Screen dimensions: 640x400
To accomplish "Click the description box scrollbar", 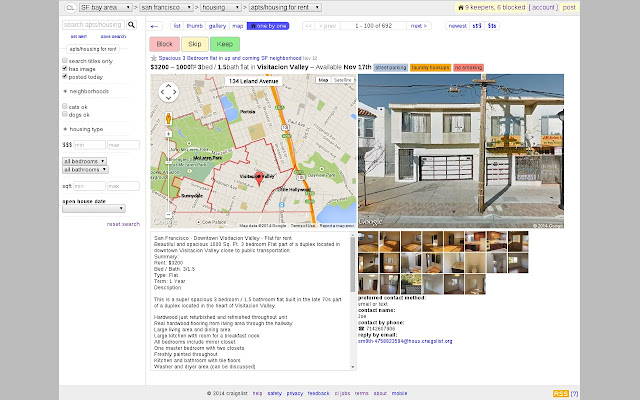I will (353, 264).
